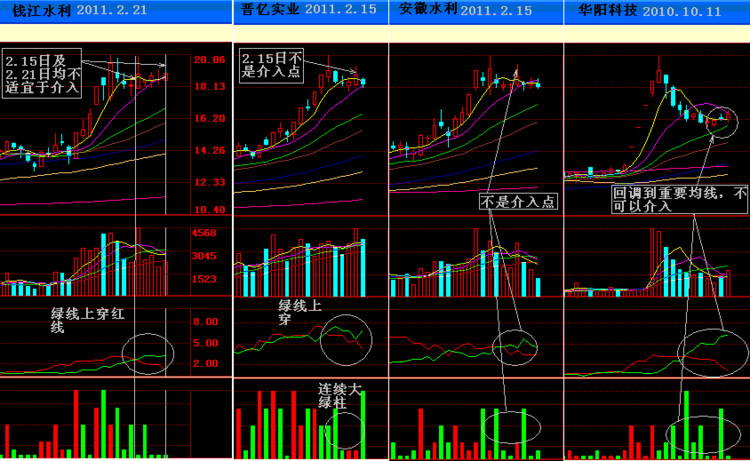Select the 安徽水利 2011.2.15 chart title
The image size is (750, 461).
point(465,10)
